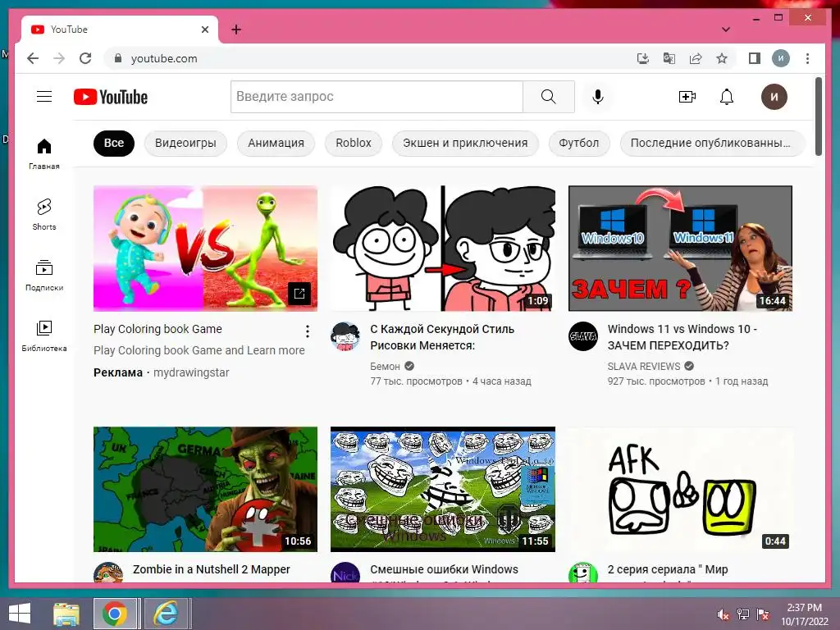Open channel SLAVA REVIEWS
The image size is (840, 630).
click(643, 367)
